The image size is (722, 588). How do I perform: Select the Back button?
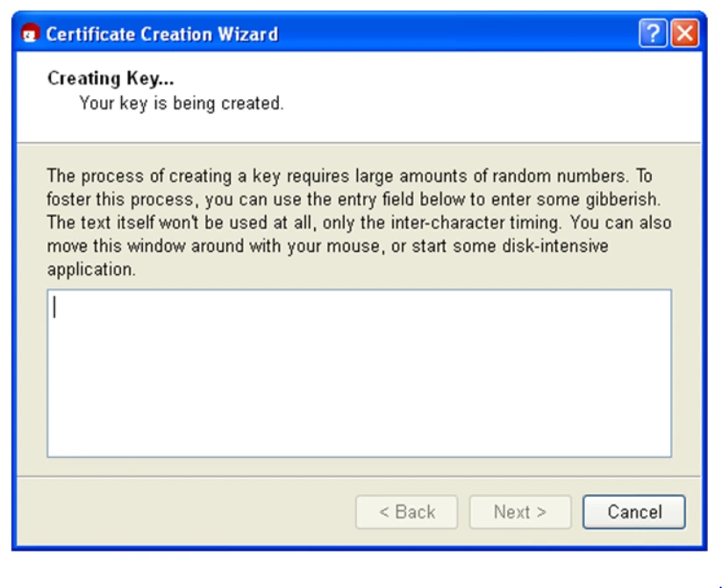pos(406,512)
